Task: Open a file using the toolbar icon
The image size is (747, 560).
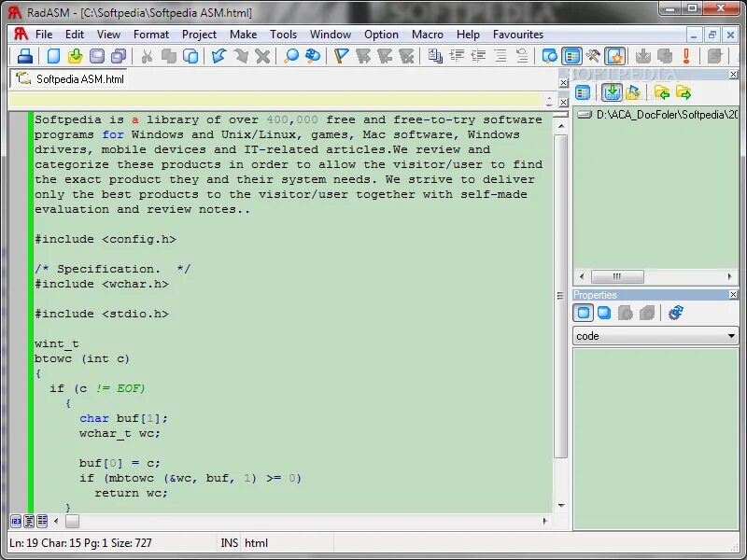Action: tap(76, 56)
